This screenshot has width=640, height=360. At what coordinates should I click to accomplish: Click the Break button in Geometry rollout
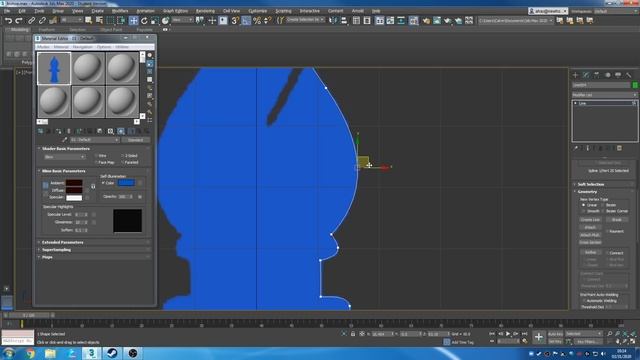(x=617, y=220)
